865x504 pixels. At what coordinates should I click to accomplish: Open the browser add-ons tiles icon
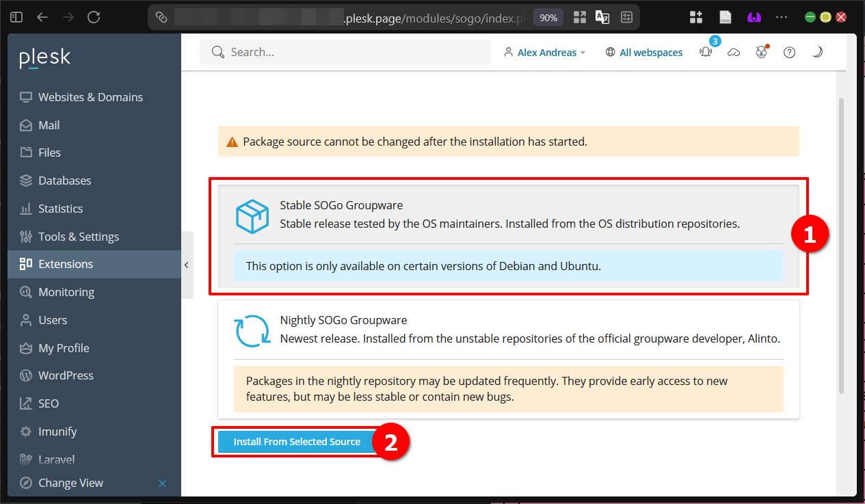pos(696,17)
